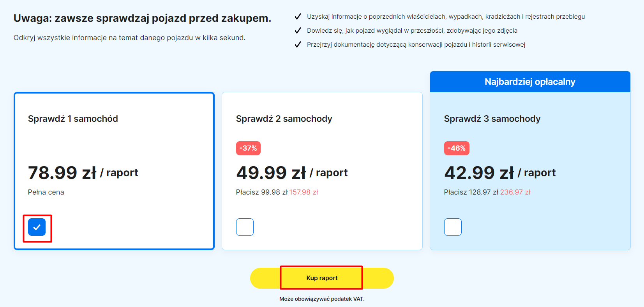Click the 'Sprawdź 2 samochody' card heading

point(284,119)
